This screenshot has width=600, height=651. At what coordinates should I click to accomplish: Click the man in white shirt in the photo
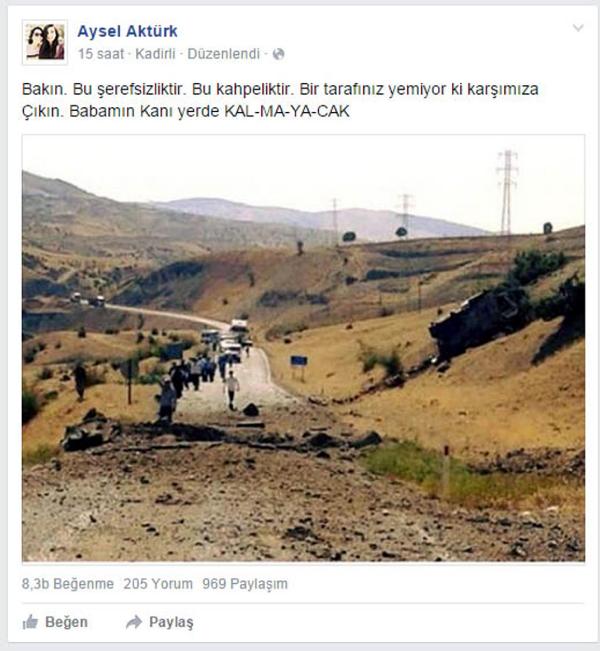point(231,390)
